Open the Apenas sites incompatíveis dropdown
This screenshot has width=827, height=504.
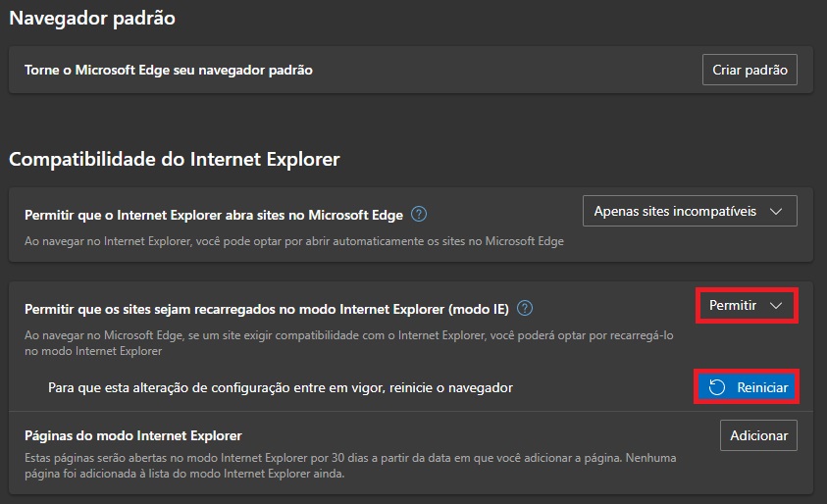(x=689, y=211)
